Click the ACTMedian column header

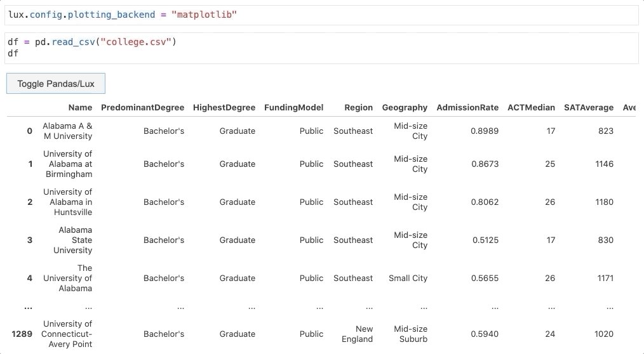531,107
